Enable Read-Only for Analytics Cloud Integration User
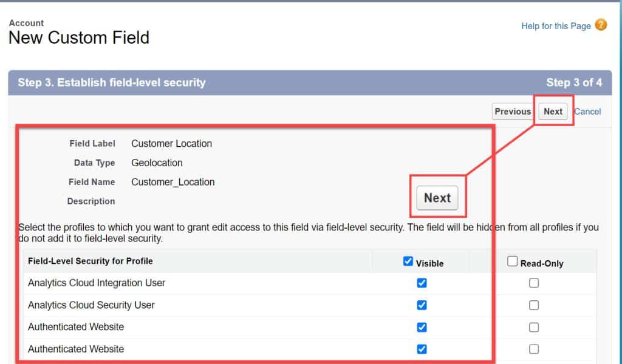622x364 pixels. (534, 283)
